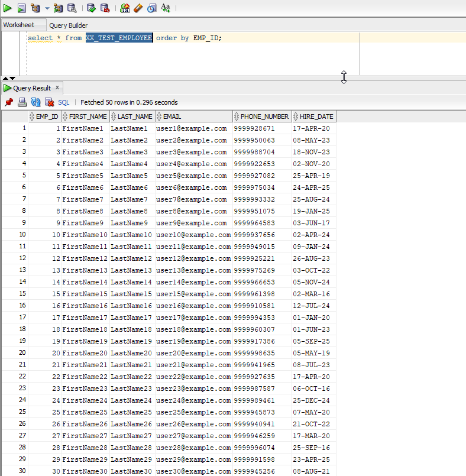The width and height of the screenshot is (466, 476).
Task: Run the SQL statement with green play icon
Action: pos(8,8)
